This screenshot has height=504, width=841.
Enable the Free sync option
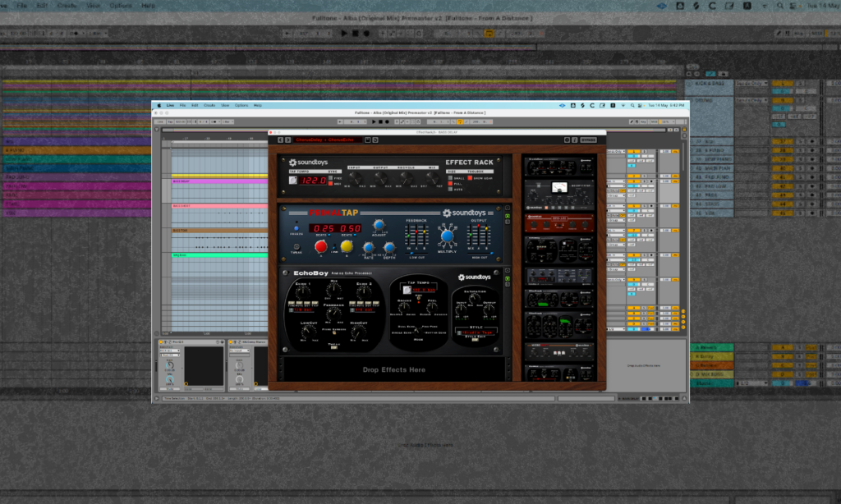[x=329, y=176]
